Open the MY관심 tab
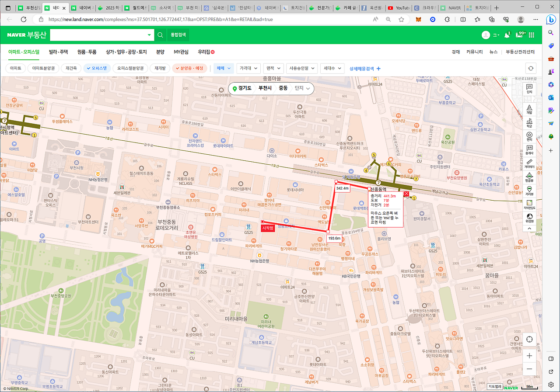Viewport: 560px width, 392px height. [x=181, y=52]
